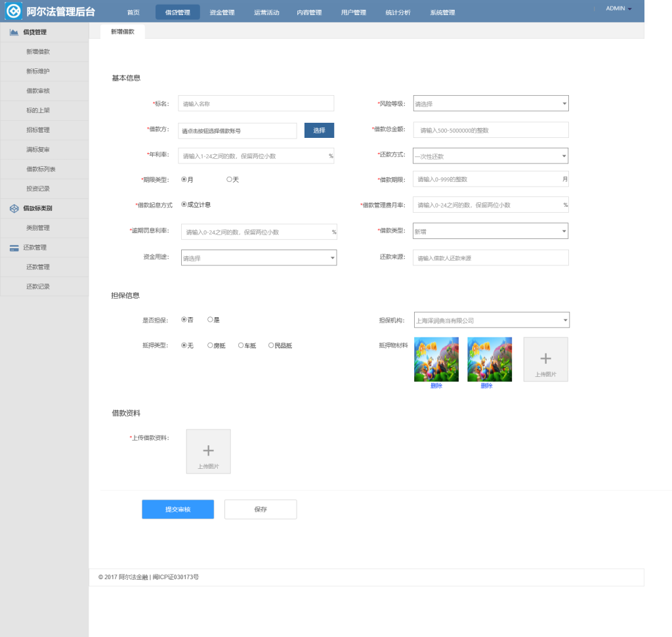Click the Alpha logo icon in header
Viewport: 672px width, 637px height.
click(13, 11)
